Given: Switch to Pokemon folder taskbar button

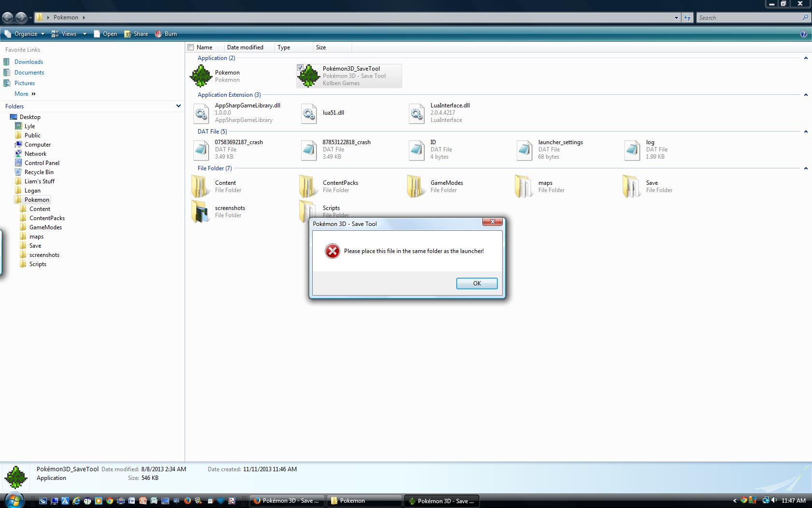Looking at the screenshot, I should tap(364, 501).
